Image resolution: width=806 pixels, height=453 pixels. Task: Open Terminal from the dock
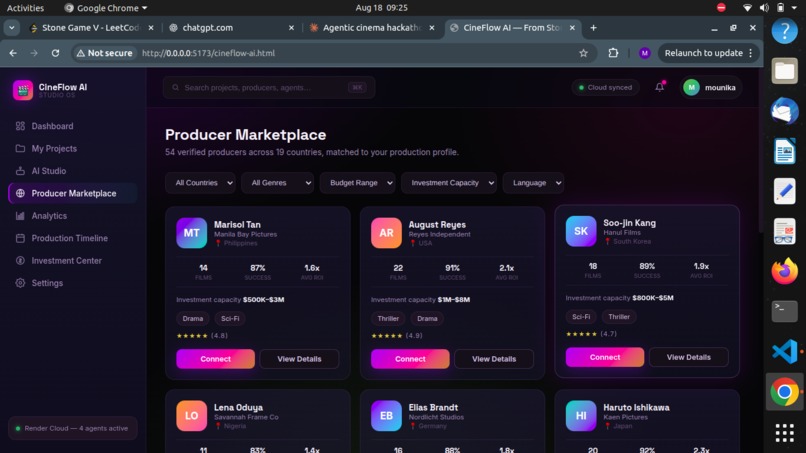784,312
